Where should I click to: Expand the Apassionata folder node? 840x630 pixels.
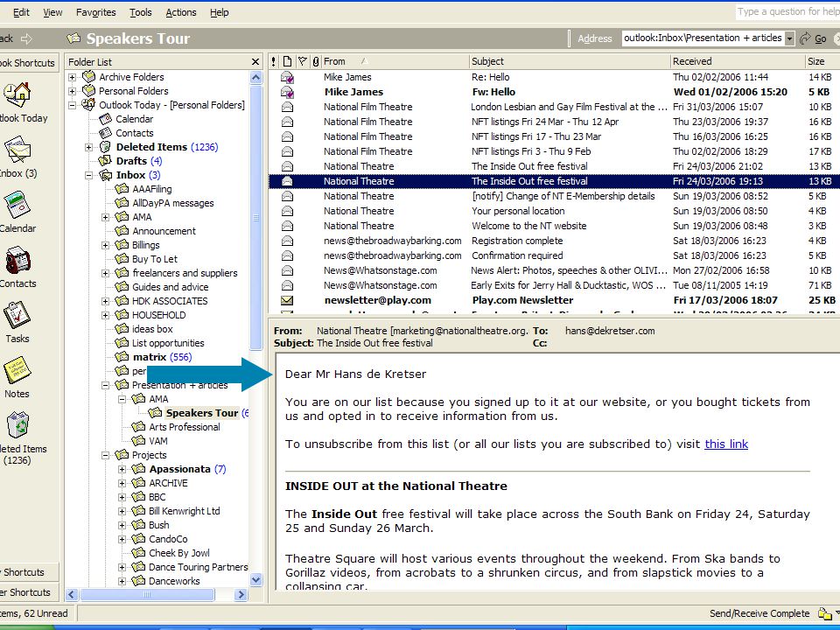point(122,469)
